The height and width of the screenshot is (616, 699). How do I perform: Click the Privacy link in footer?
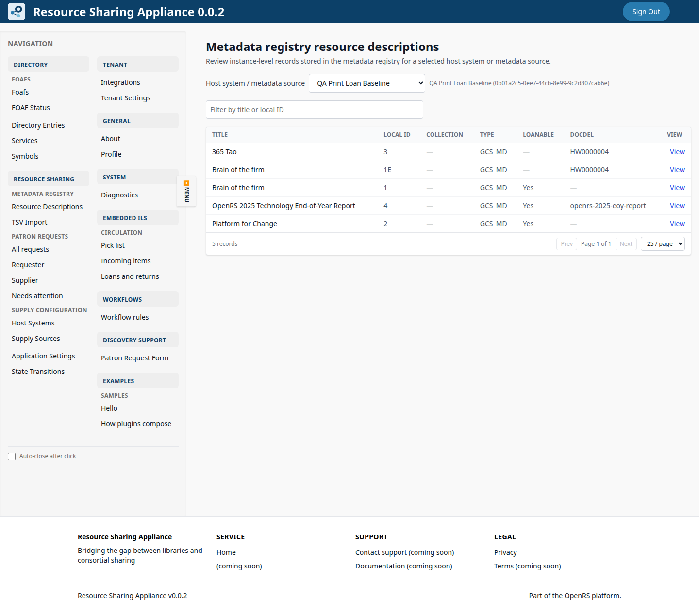pos(505,552)
